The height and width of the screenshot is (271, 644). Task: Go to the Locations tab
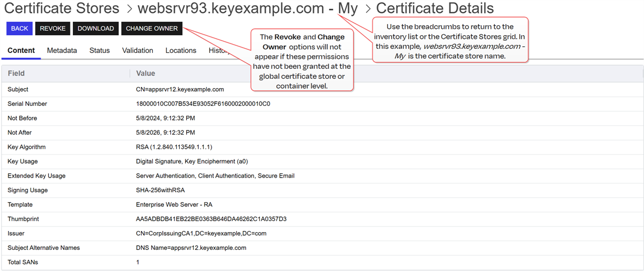[180, 51]
